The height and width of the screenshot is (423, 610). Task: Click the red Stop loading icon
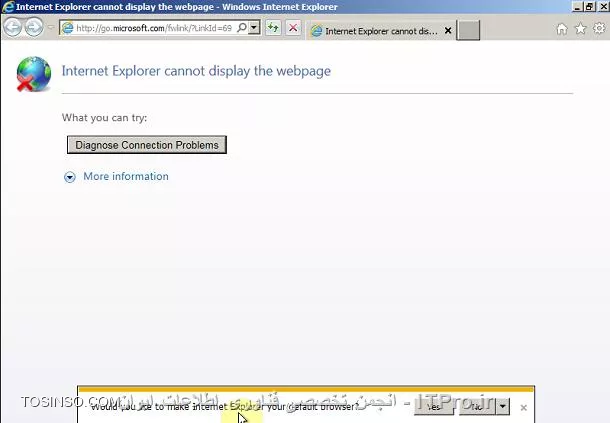pos(293,28)
